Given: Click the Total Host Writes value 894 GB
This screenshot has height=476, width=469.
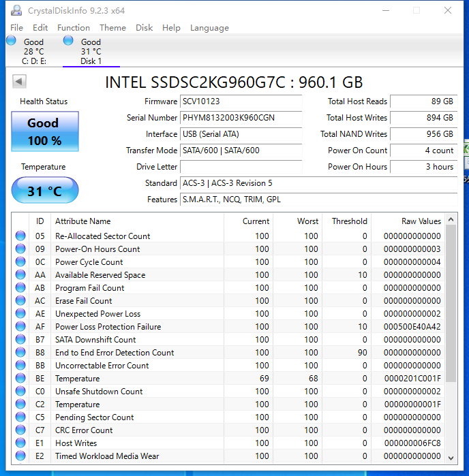Looking at the screenshot, I should coord(424,118).
